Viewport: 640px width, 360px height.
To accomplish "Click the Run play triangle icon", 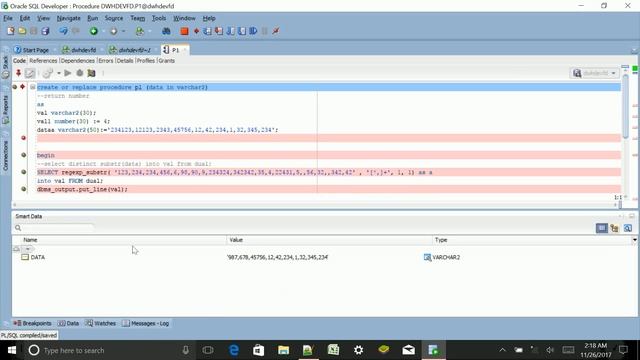I will click(68, 73).
